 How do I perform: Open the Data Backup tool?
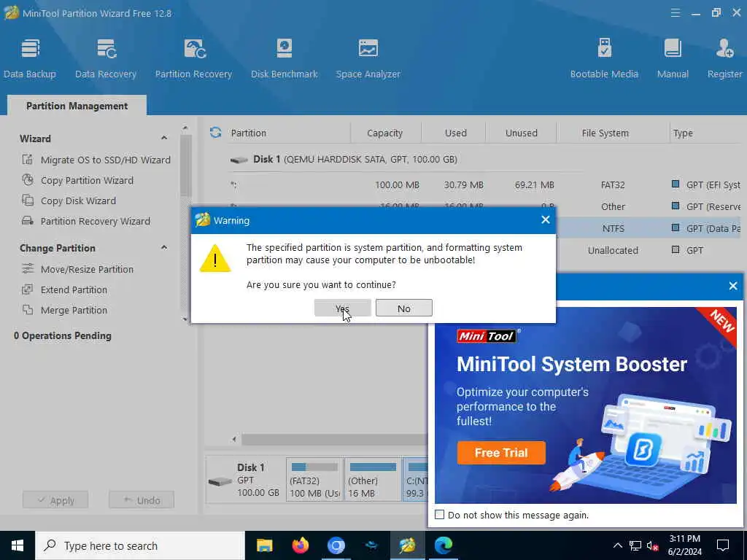point(29,58)
